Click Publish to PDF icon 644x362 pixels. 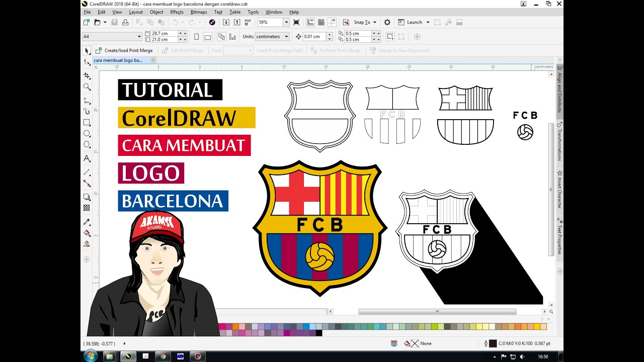248,22
